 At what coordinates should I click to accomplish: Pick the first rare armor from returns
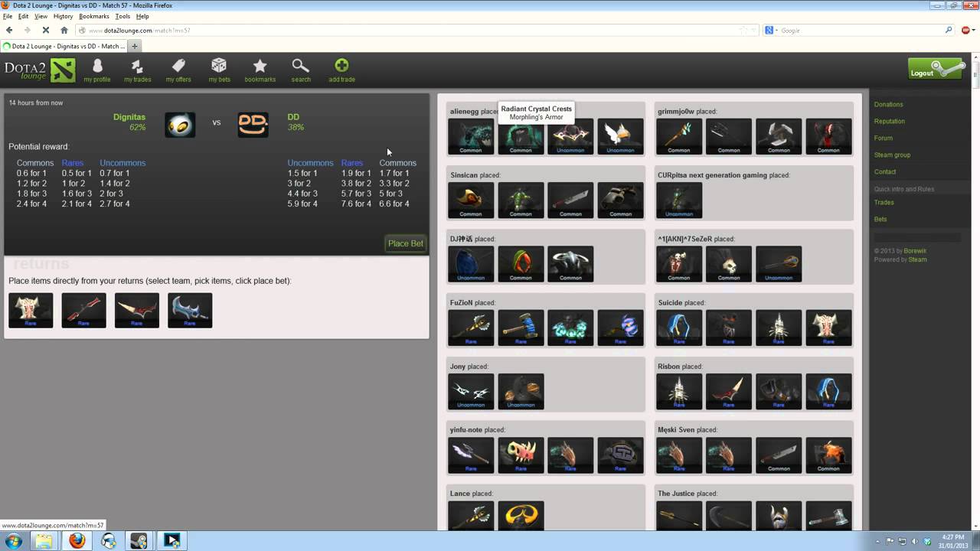coord(31,310)
